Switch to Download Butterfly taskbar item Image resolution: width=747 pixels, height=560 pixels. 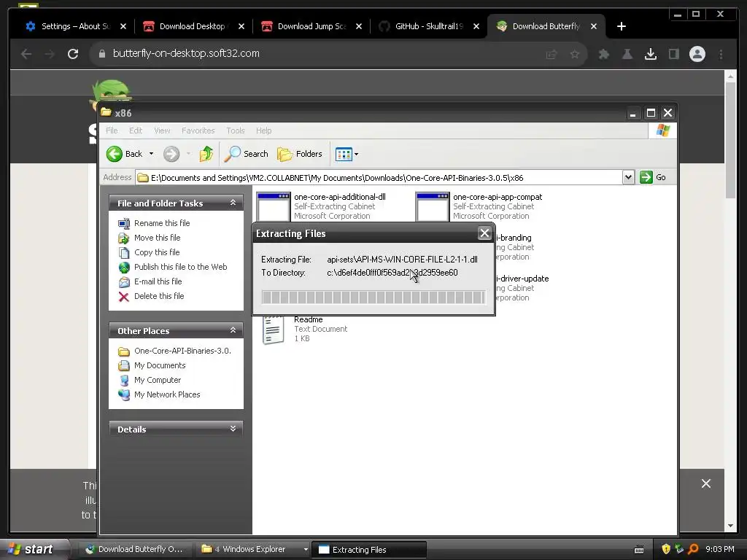(135, 550)
